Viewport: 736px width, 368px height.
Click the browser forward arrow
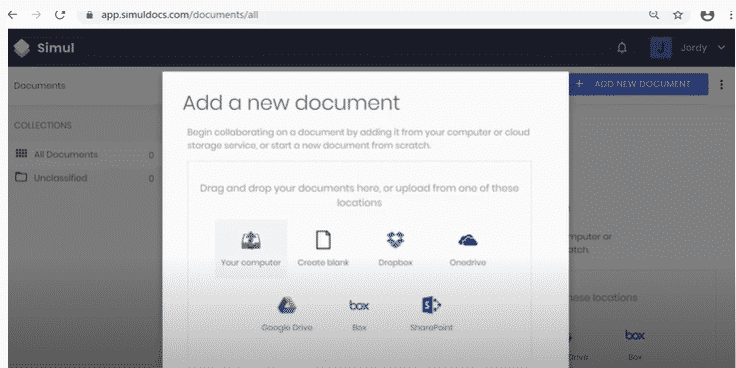point(36,15)
